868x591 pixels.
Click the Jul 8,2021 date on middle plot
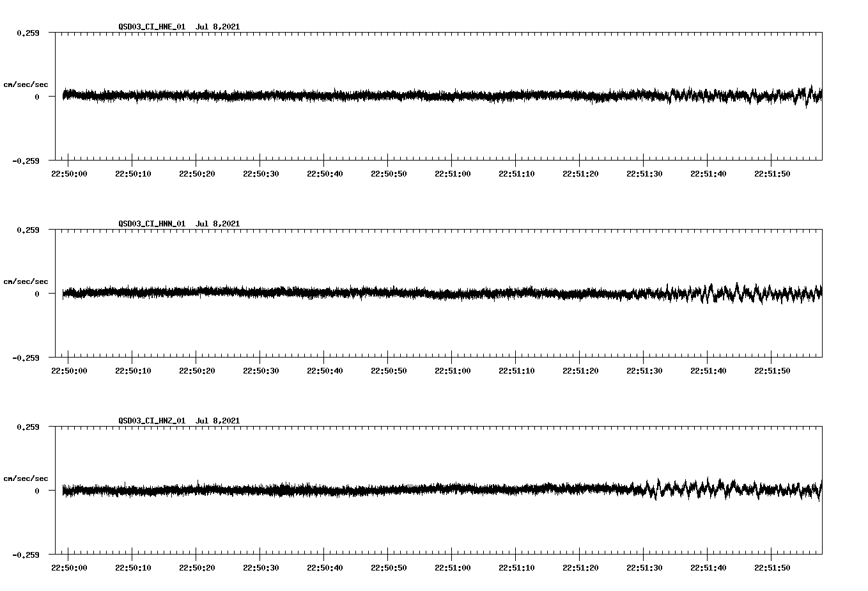coord(218,224)
